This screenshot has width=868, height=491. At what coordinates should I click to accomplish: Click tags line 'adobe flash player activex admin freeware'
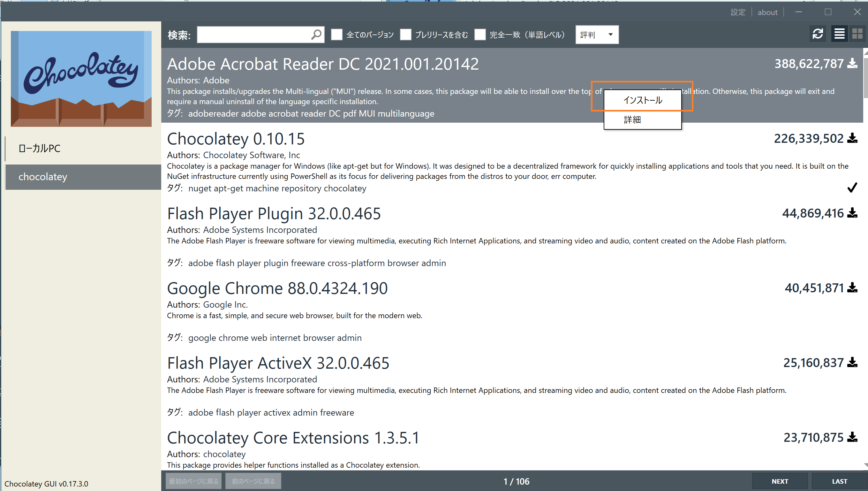coord(271,413)
